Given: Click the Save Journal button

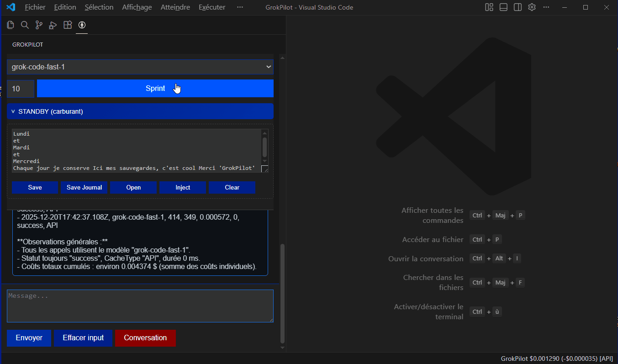Looking at the screenshot, I should [84, 188].
